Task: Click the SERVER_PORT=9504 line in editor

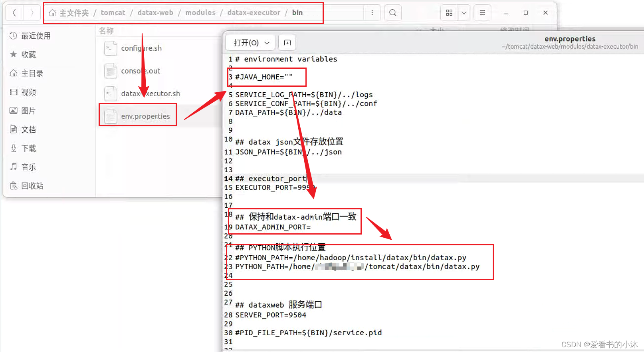Action: tap(271, 315)
